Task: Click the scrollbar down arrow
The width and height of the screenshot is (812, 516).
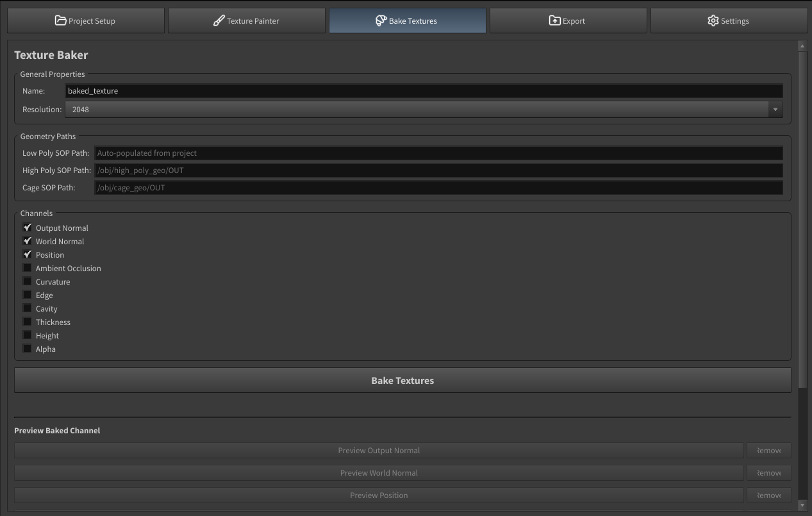Action: (x=802, y=505)
